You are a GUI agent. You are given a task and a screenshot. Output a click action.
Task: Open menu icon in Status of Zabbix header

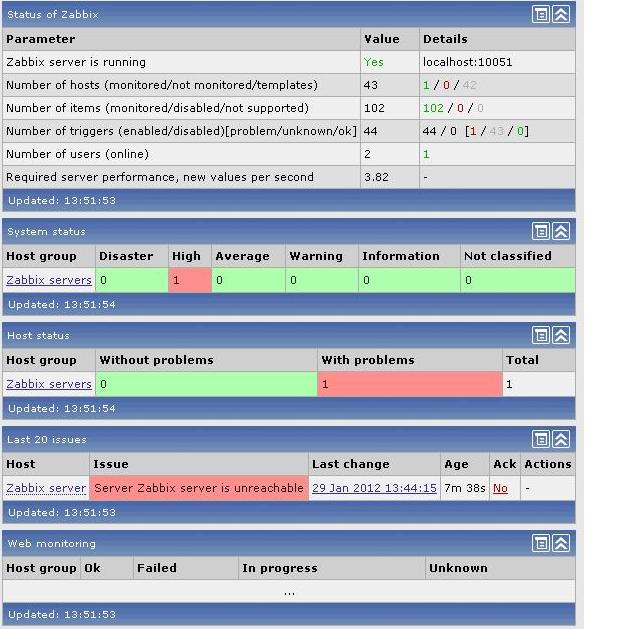pos(540,15)
